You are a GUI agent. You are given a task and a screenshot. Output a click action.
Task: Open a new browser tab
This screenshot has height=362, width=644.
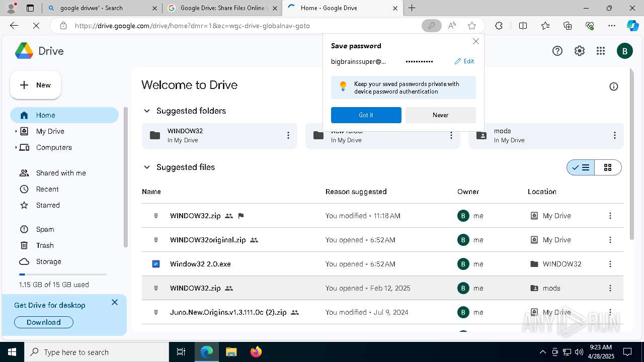coord(412,8)
